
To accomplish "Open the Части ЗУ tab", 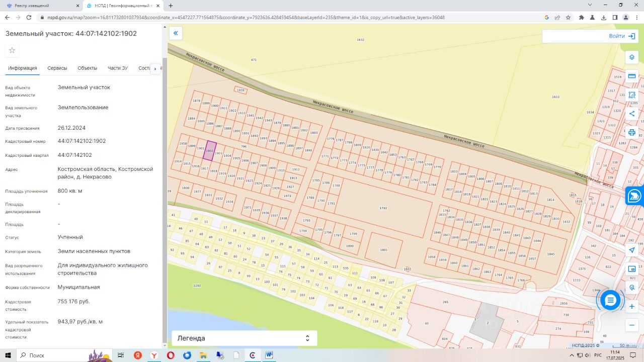I will (x=118, y=68).
